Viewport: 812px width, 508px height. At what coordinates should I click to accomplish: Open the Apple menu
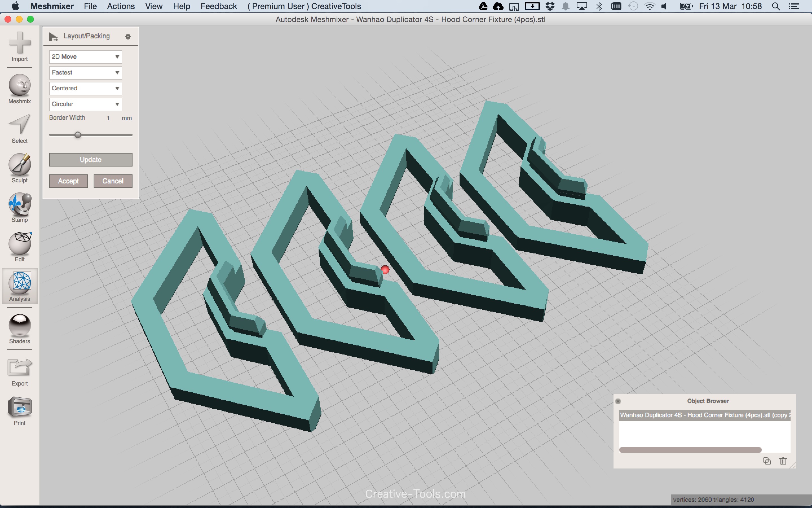pos(16,6)
